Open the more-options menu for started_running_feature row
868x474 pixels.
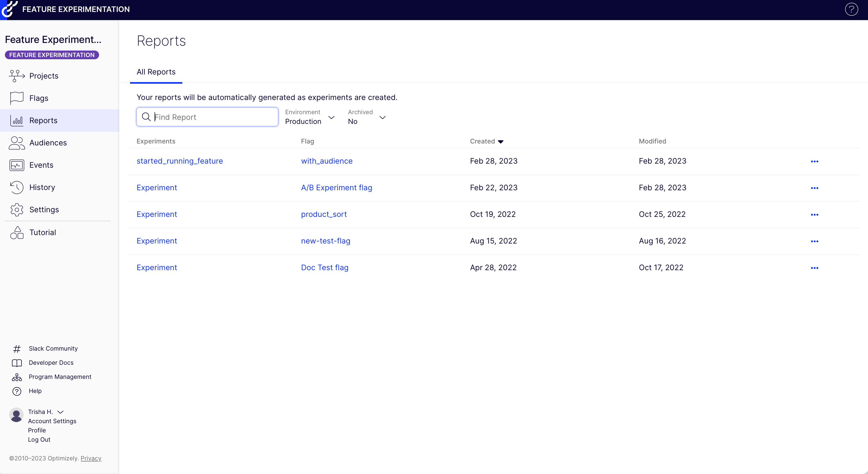pos(814,161)
